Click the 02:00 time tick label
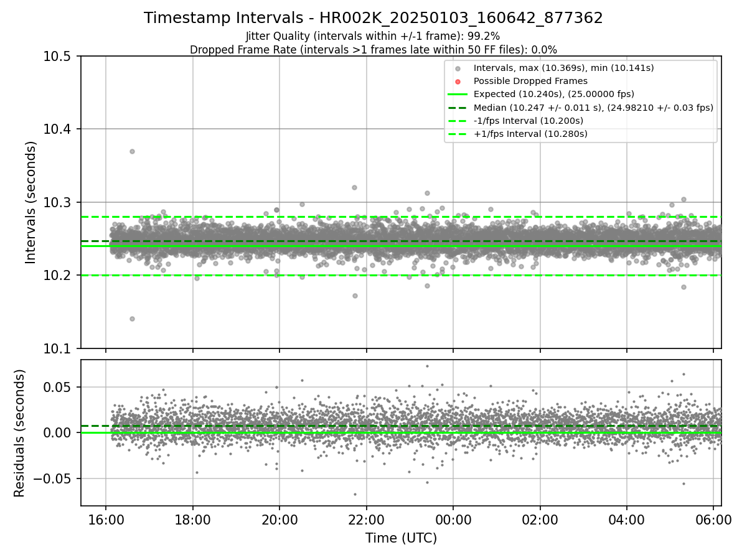The image size is (747, 560). 540,518
